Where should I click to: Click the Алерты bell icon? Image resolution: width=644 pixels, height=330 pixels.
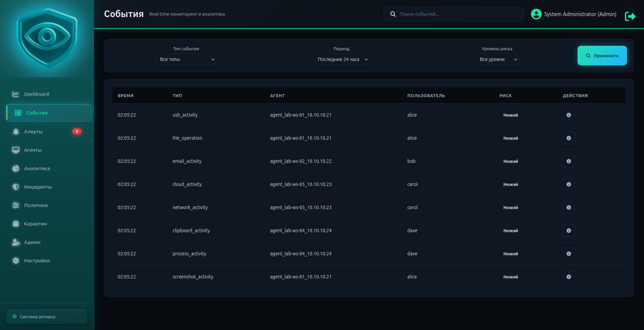[16, 131]
